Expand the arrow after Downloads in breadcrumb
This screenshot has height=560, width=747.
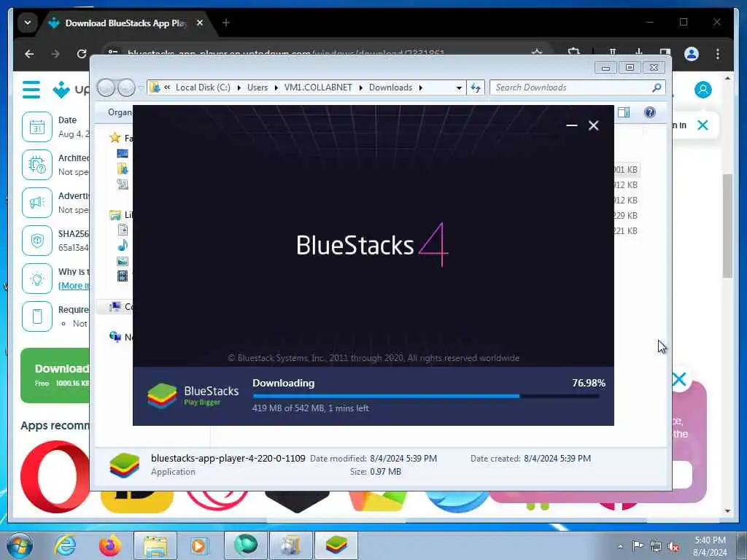point(421,87)
